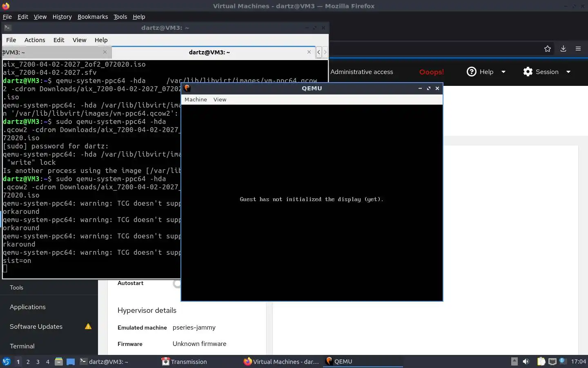Open the clipboard manager tray icon
The width and height of the screenshot is (588, 368).
541,361
